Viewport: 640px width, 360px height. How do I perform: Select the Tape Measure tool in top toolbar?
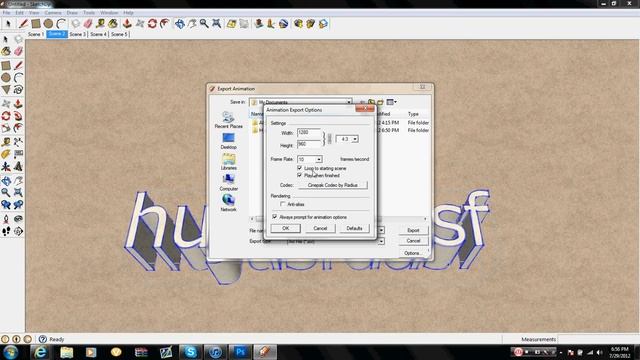coord(100,24)
